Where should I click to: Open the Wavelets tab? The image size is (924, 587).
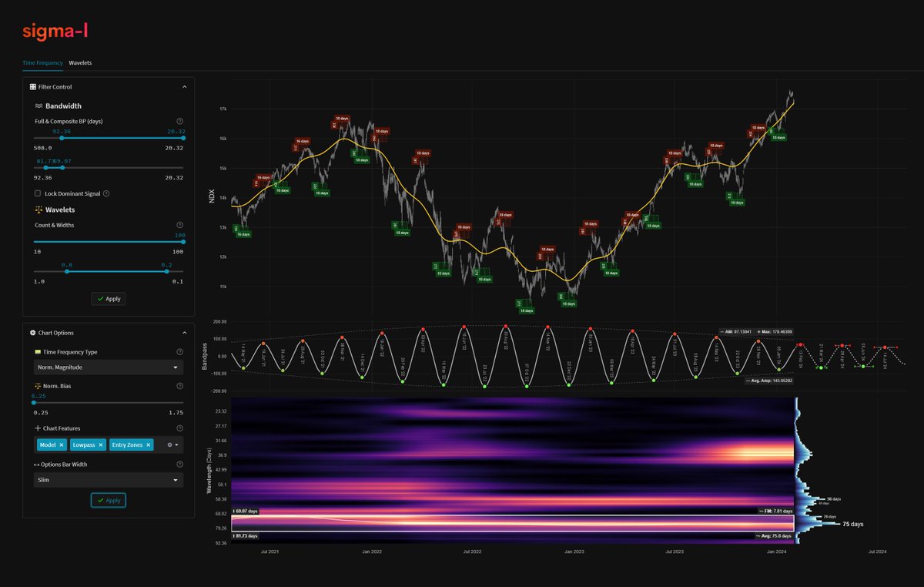(x=80, y=62)
